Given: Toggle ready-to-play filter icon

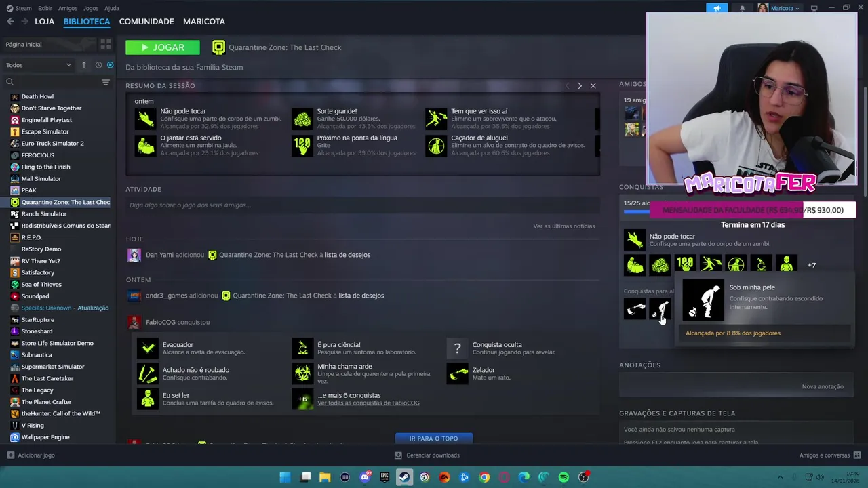Looking at the screenshot, I should click(110, 65).
